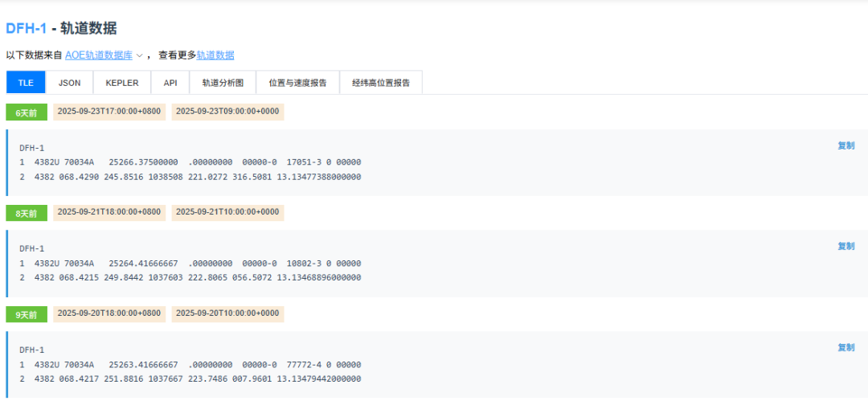The image size is (868, 409).
Task: Switch to the API tab
Action: [x=170, y=83]
